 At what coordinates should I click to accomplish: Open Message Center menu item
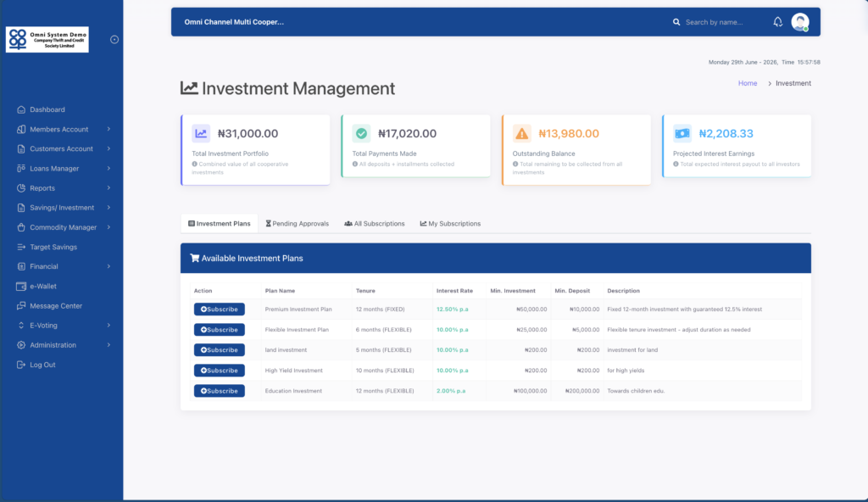tap(56, 306)
